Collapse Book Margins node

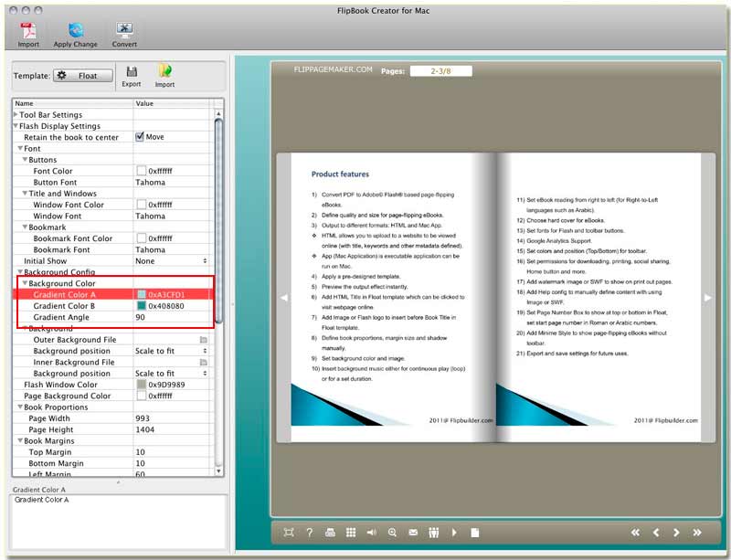[20, 440]
